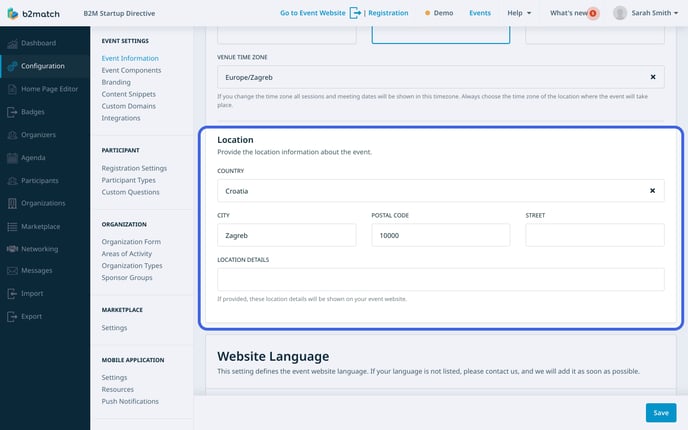Viewport: 688px width, 430px height.
Task: Open Badges via its sidebar icon
Action: (x=12, y=112)
